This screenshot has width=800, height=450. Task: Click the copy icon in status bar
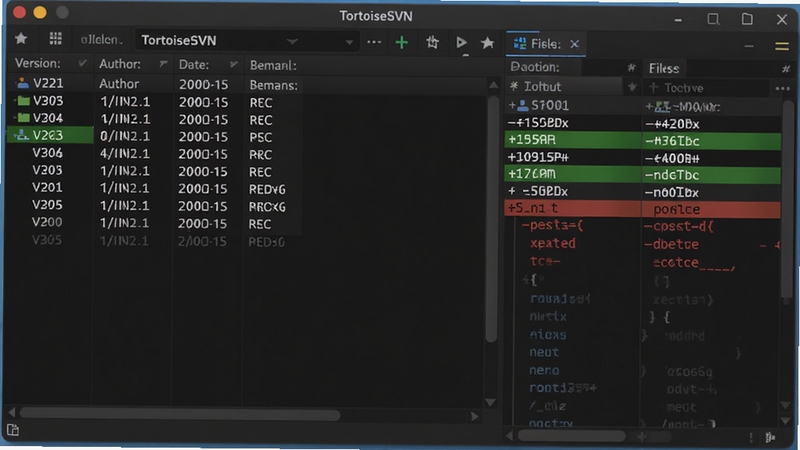(13, 430)
